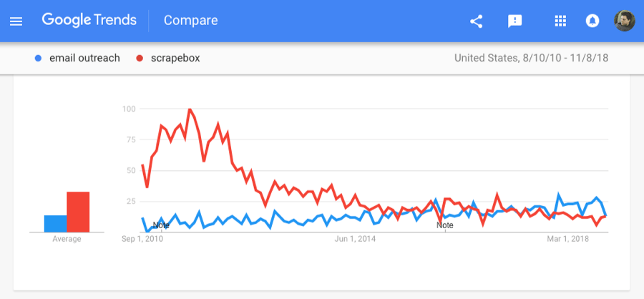The image size is (644, 299).
Task: Click the share icon
Action: click(476, 21)
